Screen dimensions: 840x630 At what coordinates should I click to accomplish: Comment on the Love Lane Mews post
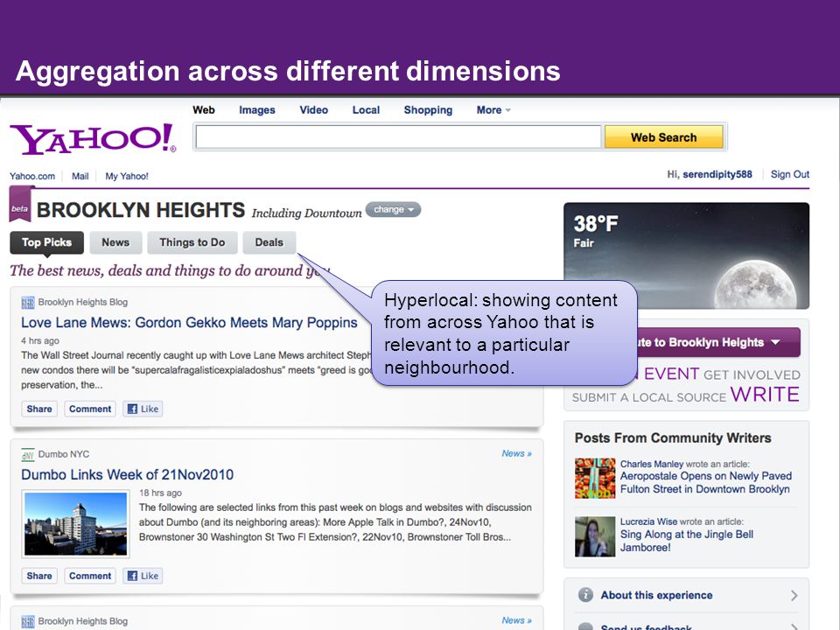(x=90, y=409)
